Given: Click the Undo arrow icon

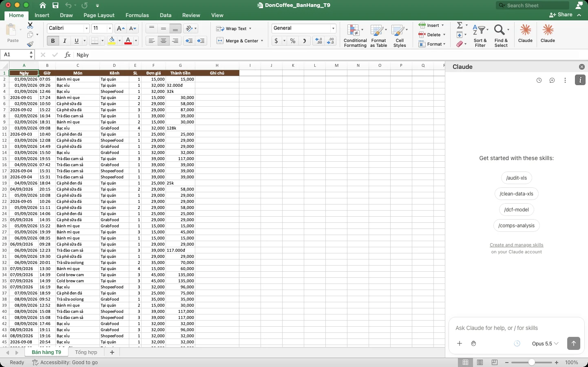Looking at the screenshot, I should click(x=68, y=5).
